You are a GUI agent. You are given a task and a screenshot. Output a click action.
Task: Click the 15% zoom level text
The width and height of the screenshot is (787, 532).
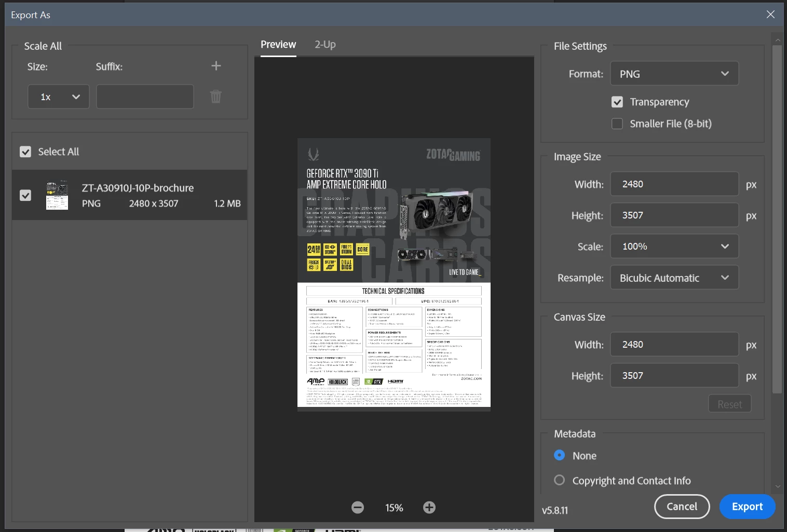click(394, 508)
